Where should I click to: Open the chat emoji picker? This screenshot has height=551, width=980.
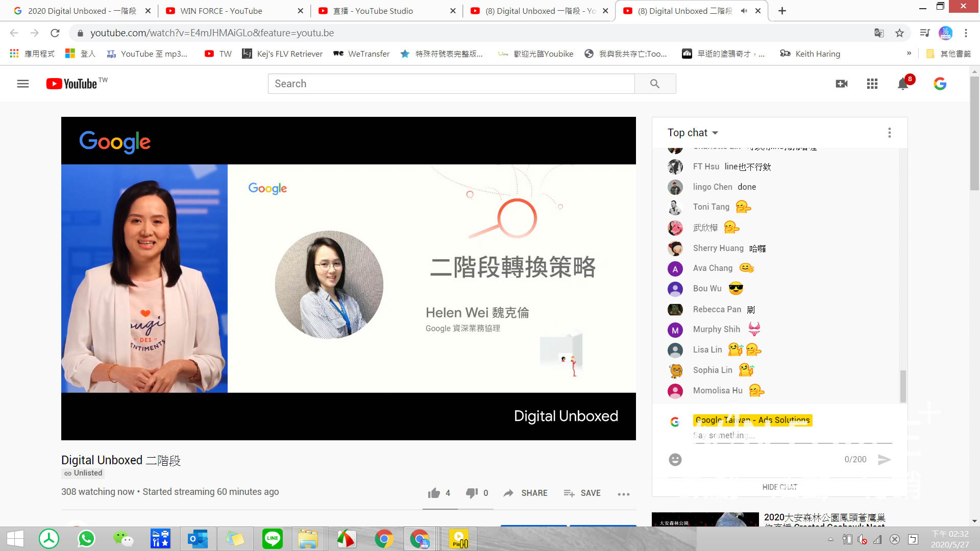click(675, 460)
